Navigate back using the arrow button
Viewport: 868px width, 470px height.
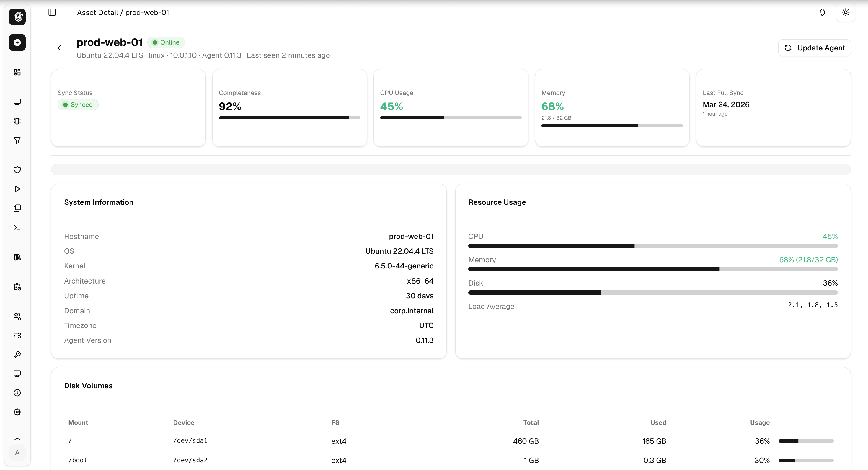point(60,48)
